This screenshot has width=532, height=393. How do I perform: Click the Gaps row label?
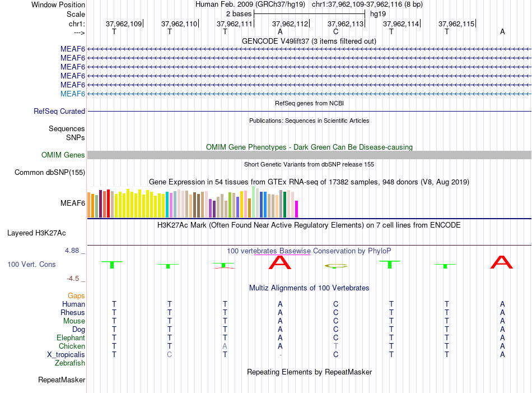click(x=76, y=296)
